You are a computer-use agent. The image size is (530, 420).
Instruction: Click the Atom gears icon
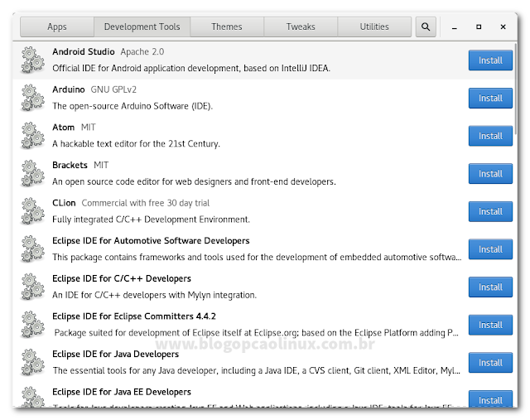click(32, 136)
